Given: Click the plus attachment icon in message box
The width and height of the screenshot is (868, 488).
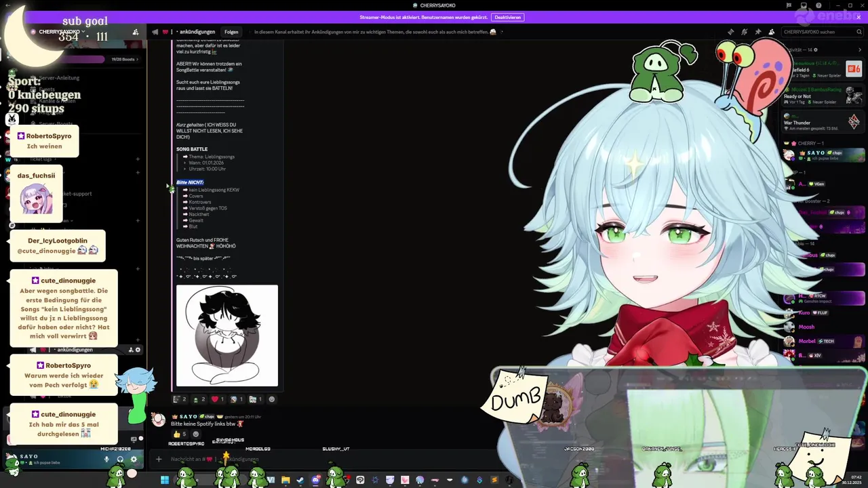Looking at the screenshot, I should click(x=159, y=459).
